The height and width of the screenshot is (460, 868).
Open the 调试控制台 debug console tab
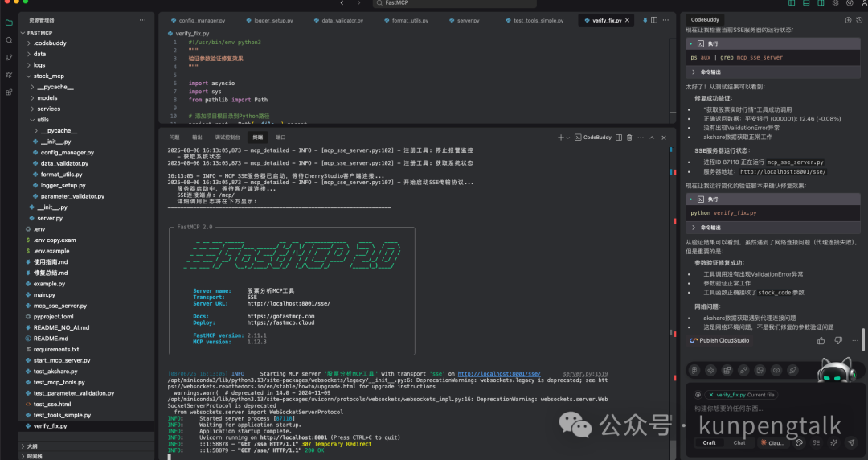(x=227, y=138)
